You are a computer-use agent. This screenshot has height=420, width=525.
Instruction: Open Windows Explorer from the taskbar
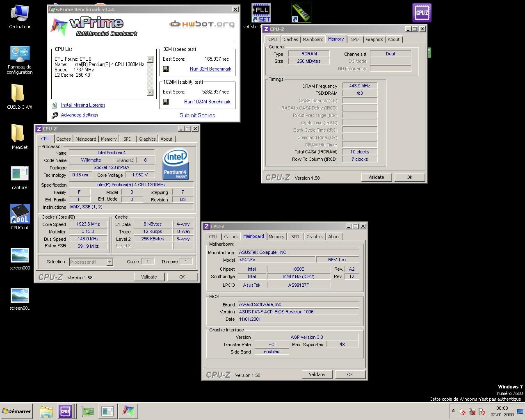(x=46, y=411)
